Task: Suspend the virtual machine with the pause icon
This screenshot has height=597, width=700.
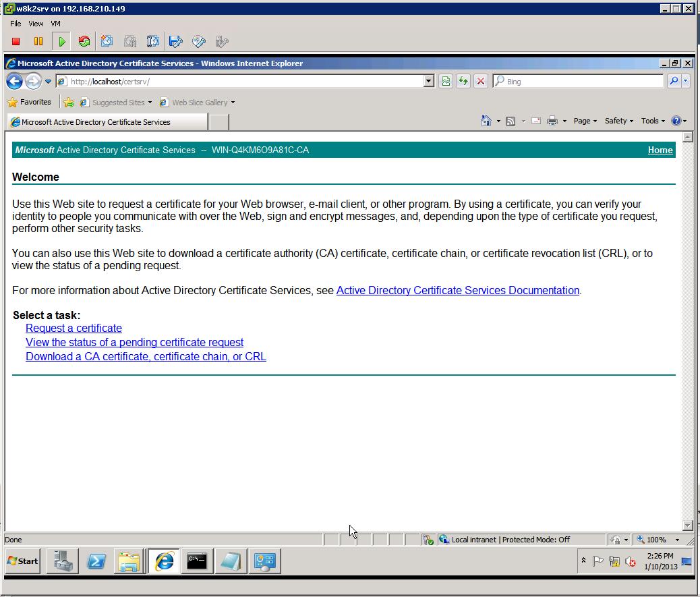Action: click(38, 42)
